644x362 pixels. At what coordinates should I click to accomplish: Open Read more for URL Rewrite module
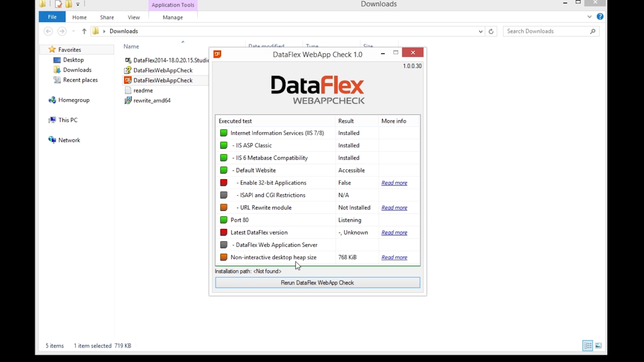click(394, 208)
